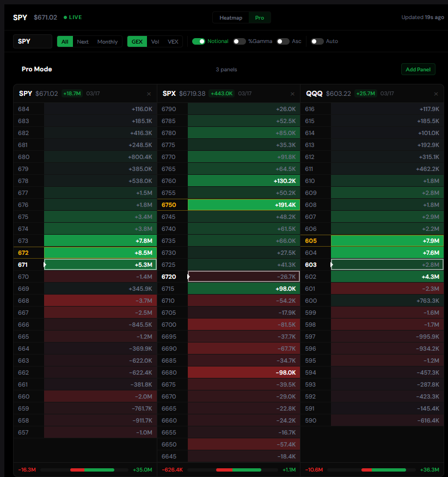
Task: Select the Pro view tab
Action: (x=260, y=17)
